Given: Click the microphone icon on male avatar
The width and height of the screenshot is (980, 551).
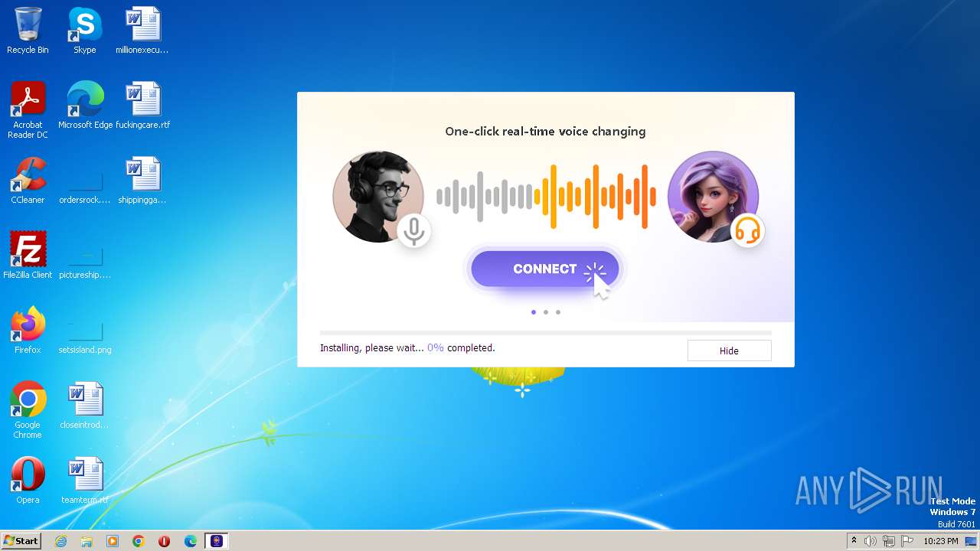Looking at the screenshot, I should point(414,230).
